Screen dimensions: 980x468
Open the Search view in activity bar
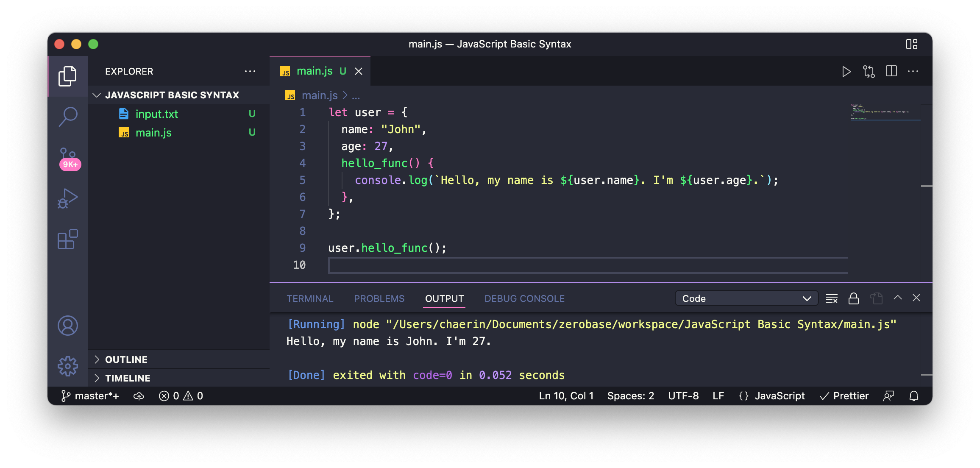click(68, 116)
